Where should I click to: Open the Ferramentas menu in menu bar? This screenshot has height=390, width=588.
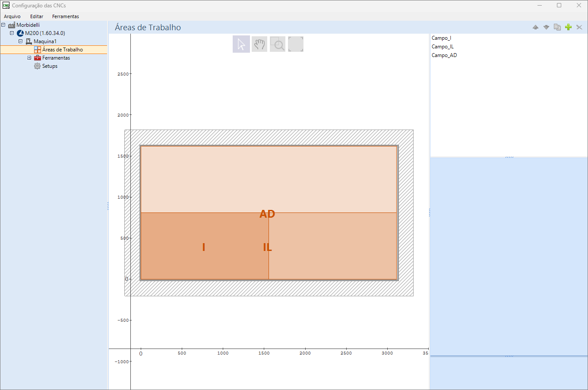tap(66, 16)
